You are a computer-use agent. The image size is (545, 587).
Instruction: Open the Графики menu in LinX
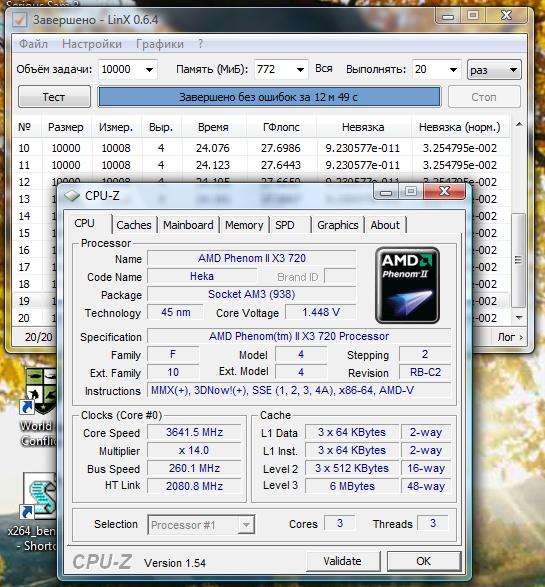tap(160, 44)
